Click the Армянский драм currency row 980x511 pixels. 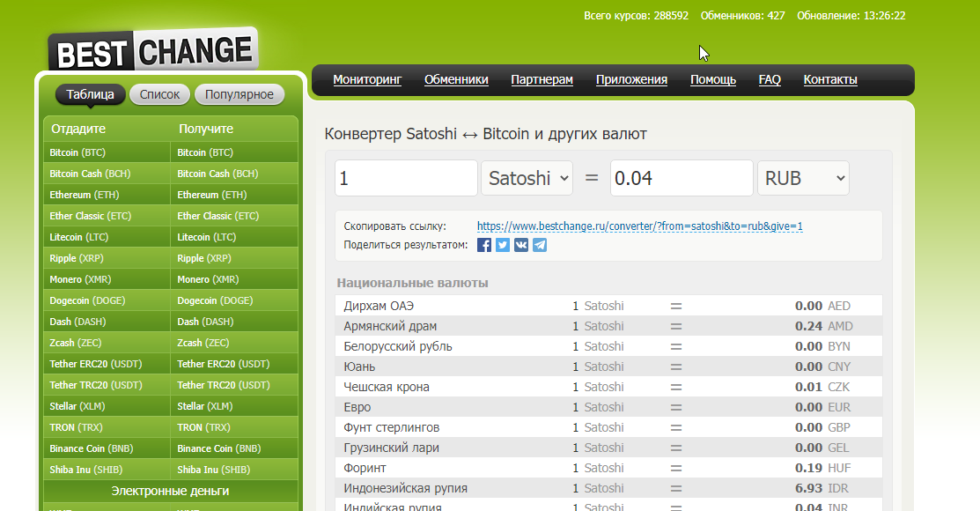tap(608, 326)
